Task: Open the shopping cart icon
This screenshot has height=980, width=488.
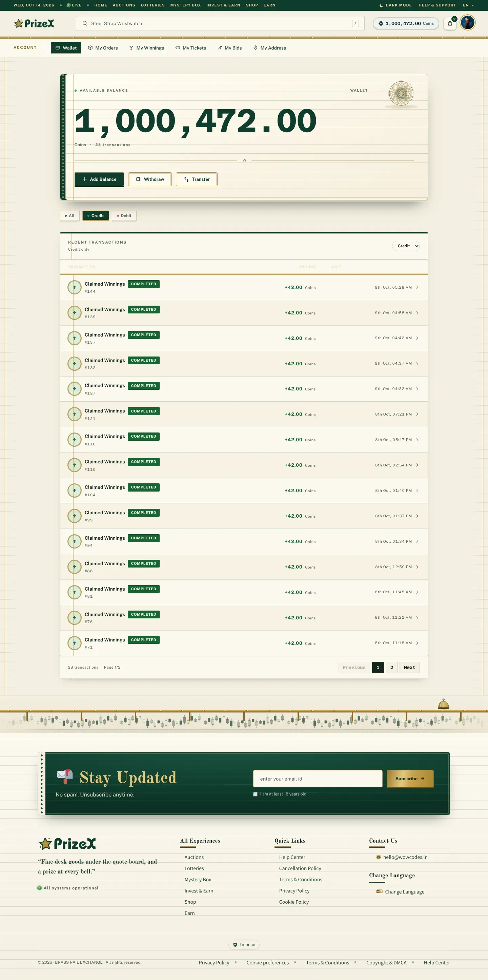Action: point(450,23)
